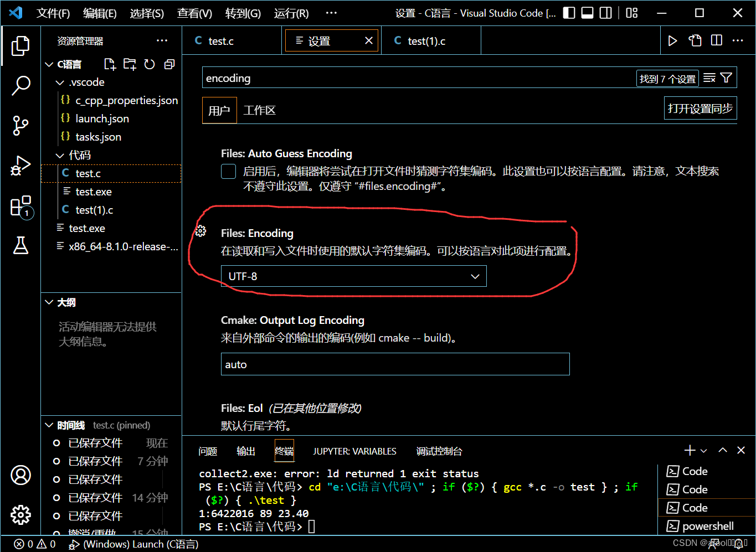The image size is (756, 552).
Task: Run code with the play icon
Action: coord(672,40)
